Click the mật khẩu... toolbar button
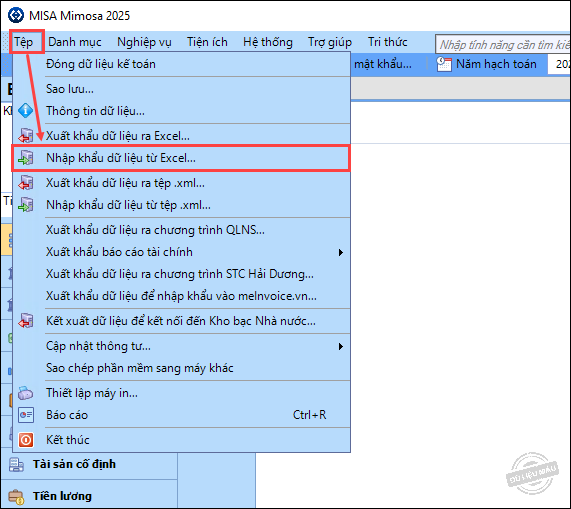571x509 pixels. click(x=383, y=64)
